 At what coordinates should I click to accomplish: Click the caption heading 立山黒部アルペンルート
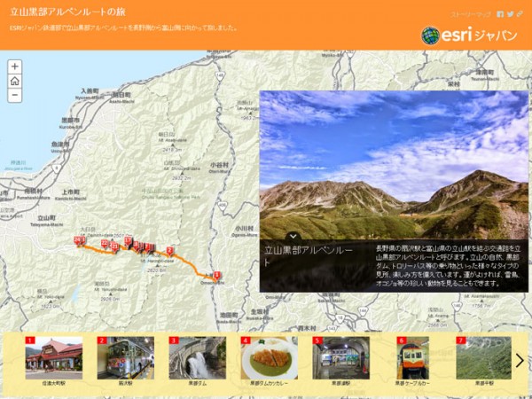[x=309, y=256]
